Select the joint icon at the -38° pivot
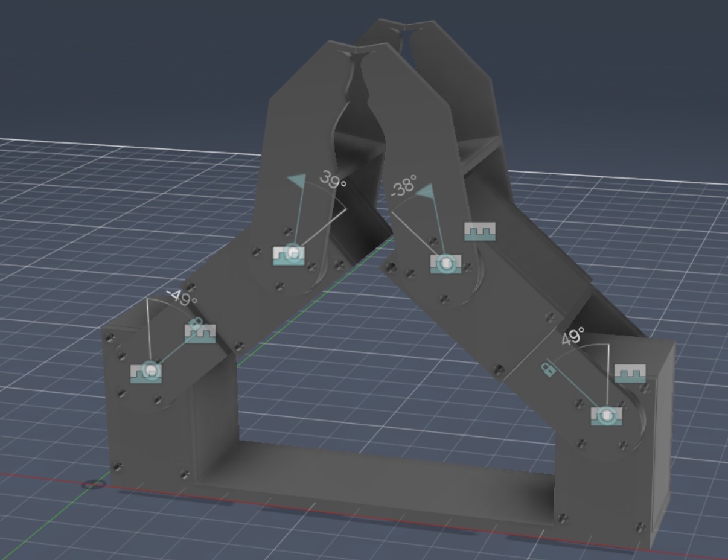Viewport: 728px width, 560px height. point(445,264)
